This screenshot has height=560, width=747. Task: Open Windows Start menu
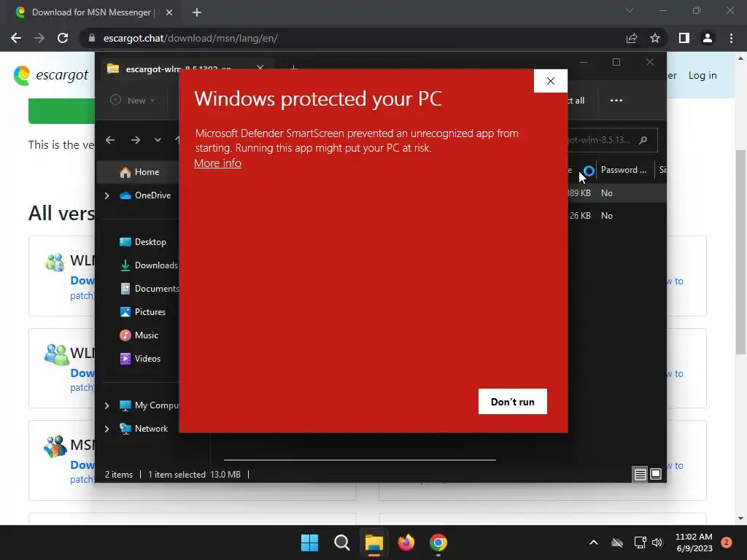point(309,542)
